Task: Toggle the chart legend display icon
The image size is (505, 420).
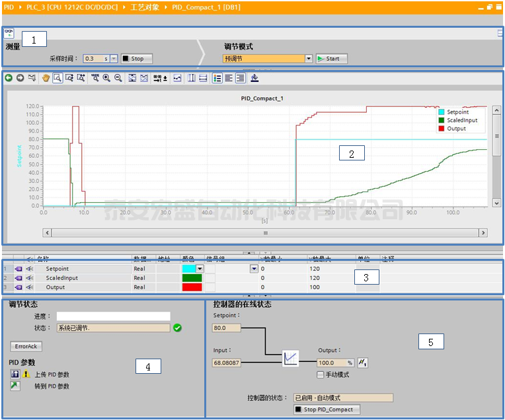Action: click(x=217, y=78)
